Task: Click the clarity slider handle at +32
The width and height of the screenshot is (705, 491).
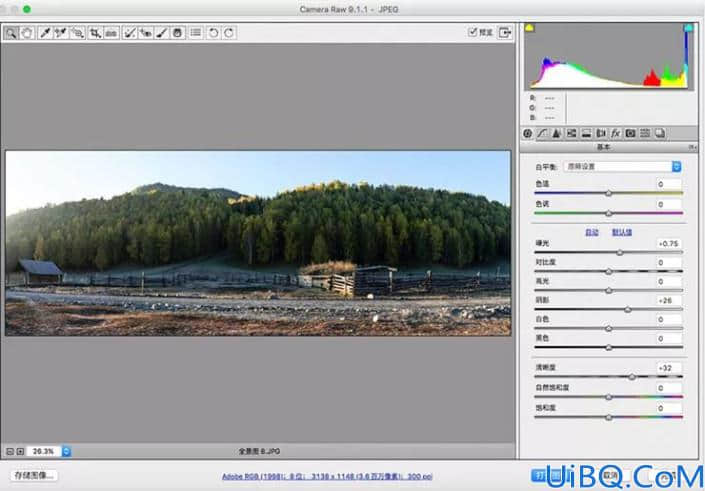Action: [x=632, y=377]
